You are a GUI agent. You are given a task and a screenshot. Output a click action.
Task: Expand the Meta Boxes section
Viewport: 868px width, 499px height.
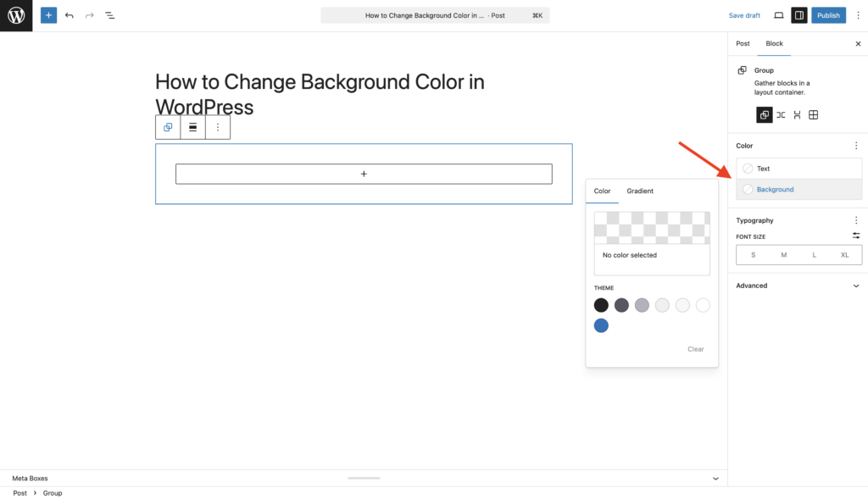point(364,479)
